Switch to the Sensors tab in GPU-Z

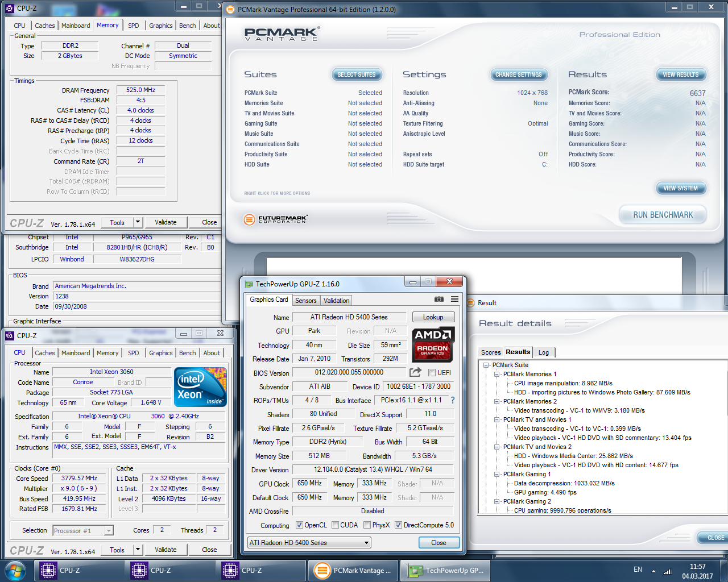click(305, 301)
